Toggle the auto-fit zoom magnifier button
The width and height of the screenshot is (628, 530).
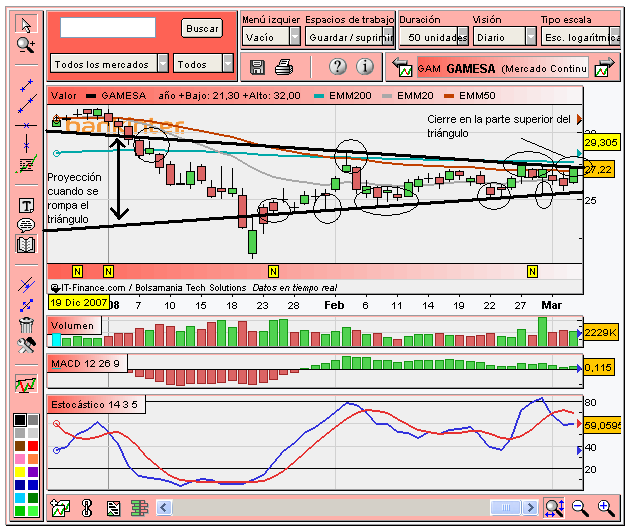(x=554, y=508)
